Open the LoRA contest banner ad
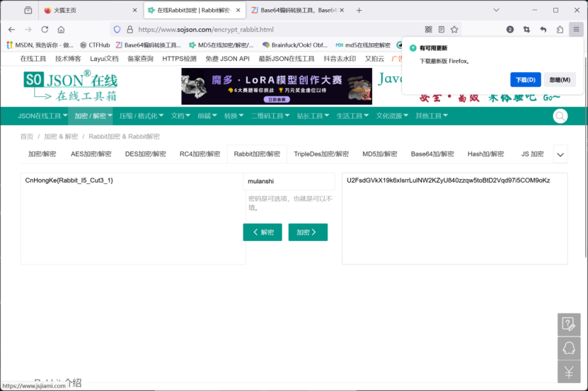This screenshot has height=391, width=588. 277,86
